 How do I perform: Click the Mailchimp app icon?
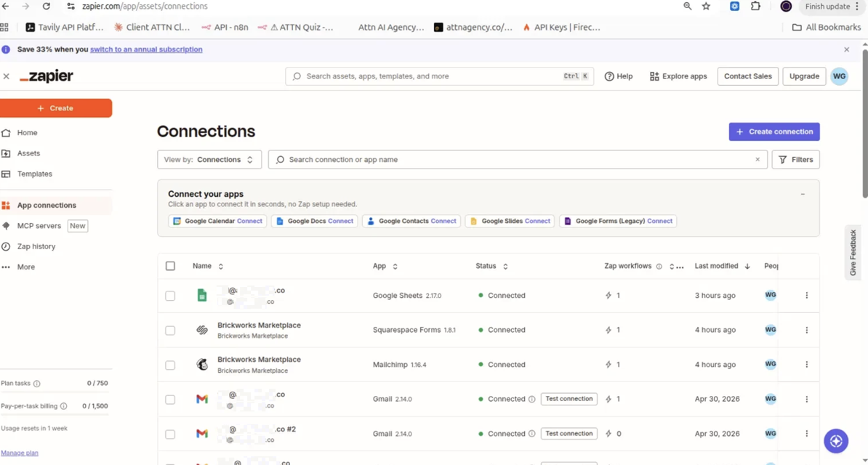tap(202, 365)
